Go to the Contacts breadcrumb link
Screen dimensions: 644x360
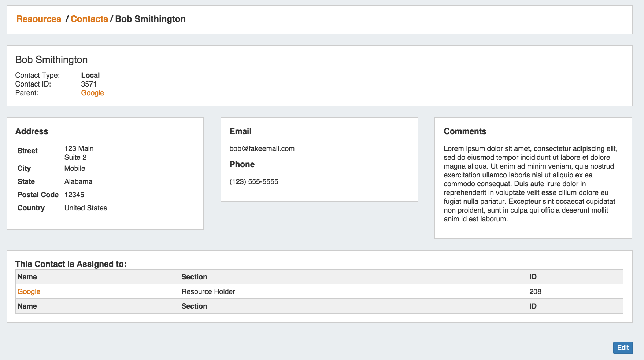click(89, 19)
